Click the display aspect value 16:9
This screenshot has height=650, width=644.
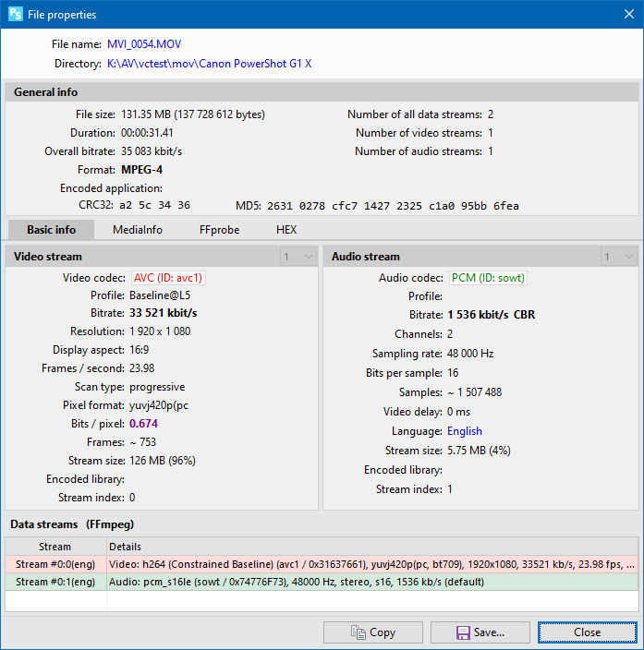(139, 350)
